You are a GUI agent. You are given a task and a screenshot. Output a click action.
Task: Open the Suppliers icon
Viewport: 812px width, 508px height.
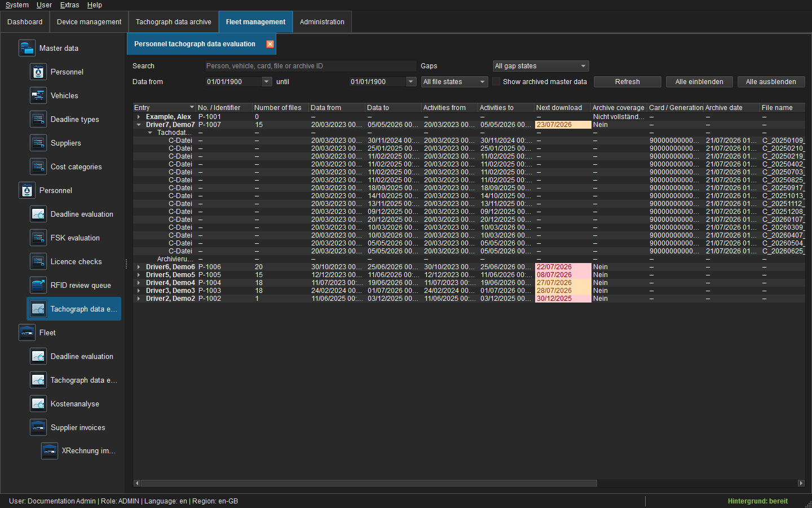[38, 143]
